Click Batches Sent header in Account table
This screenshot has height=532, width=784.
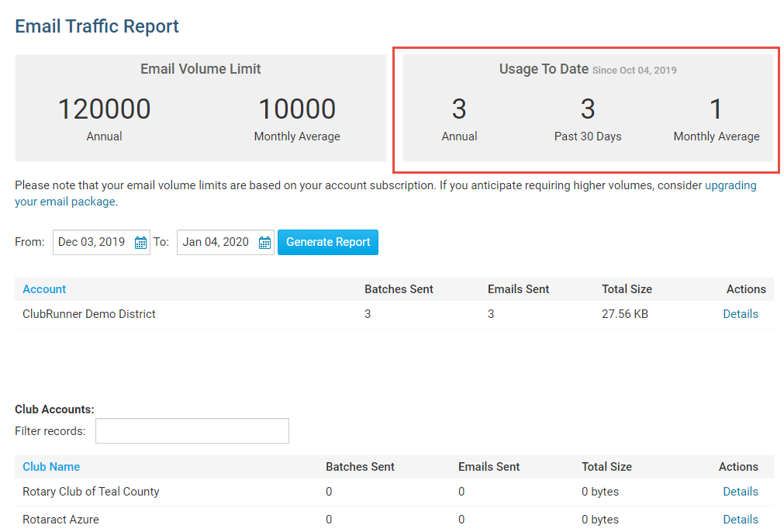pos(399,289)
